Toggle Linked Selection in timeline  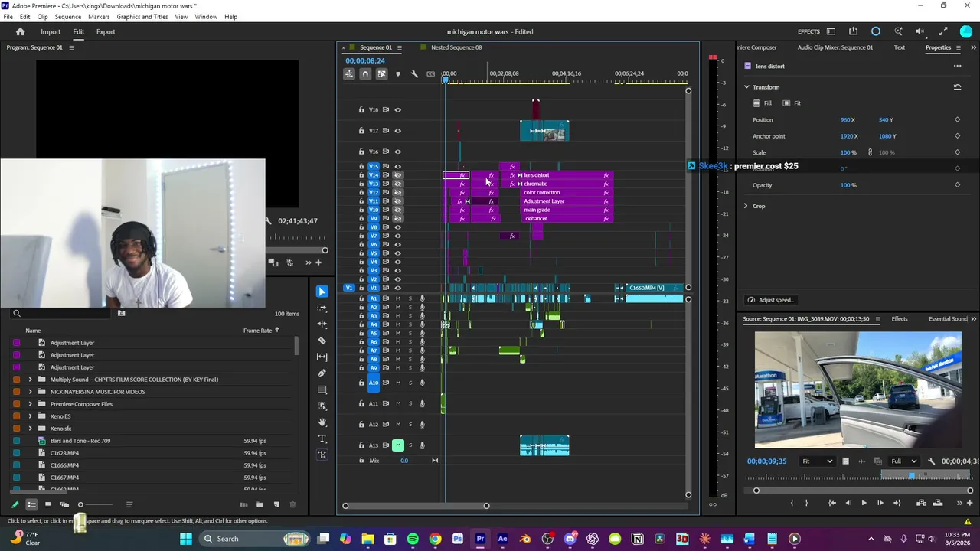click(x=381, y=74)
